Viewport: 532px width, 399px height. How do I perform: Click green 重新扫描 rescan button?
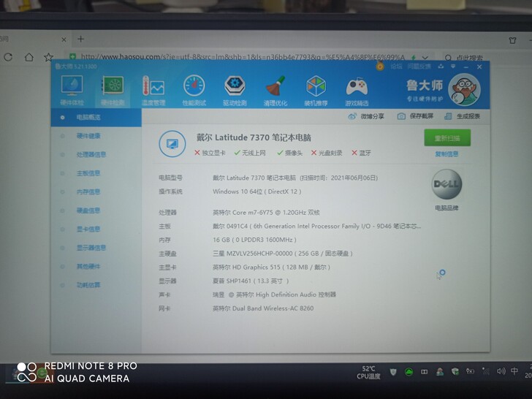click(x=447, y=137)
